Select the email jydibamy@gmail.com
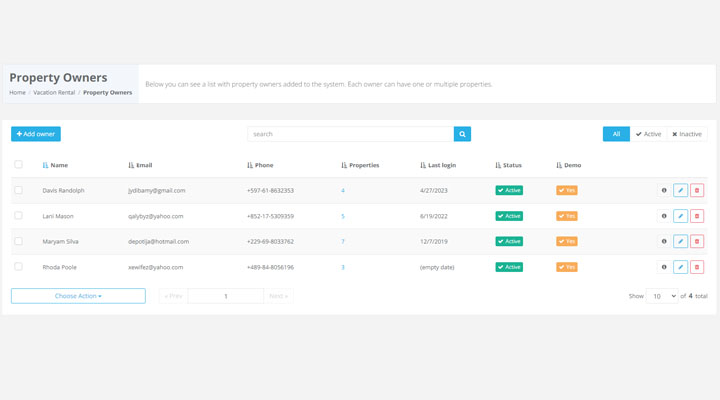Image resolution: width=720 pixels, height=400 pixels. point(157,191)
